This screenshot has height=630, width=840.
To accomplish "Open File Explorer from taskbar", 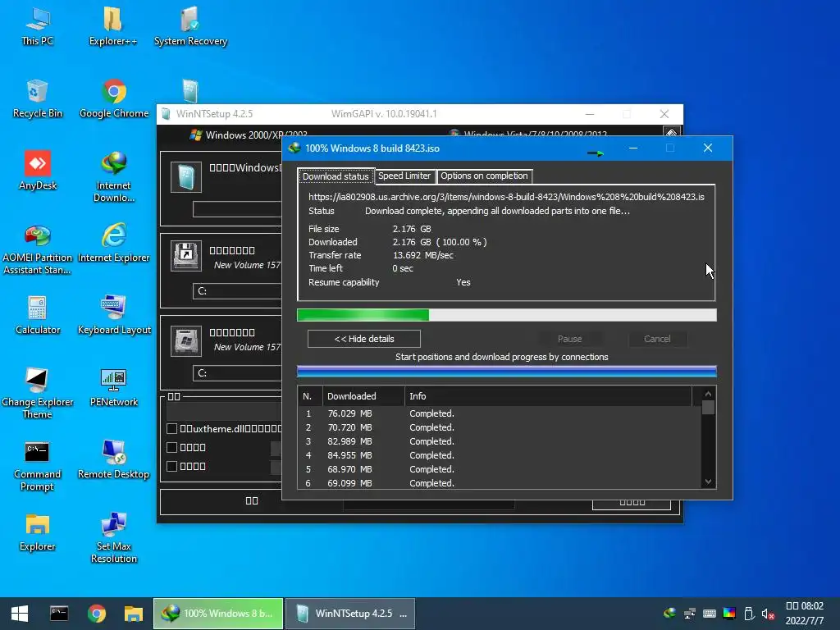I will tap(134, 614).
